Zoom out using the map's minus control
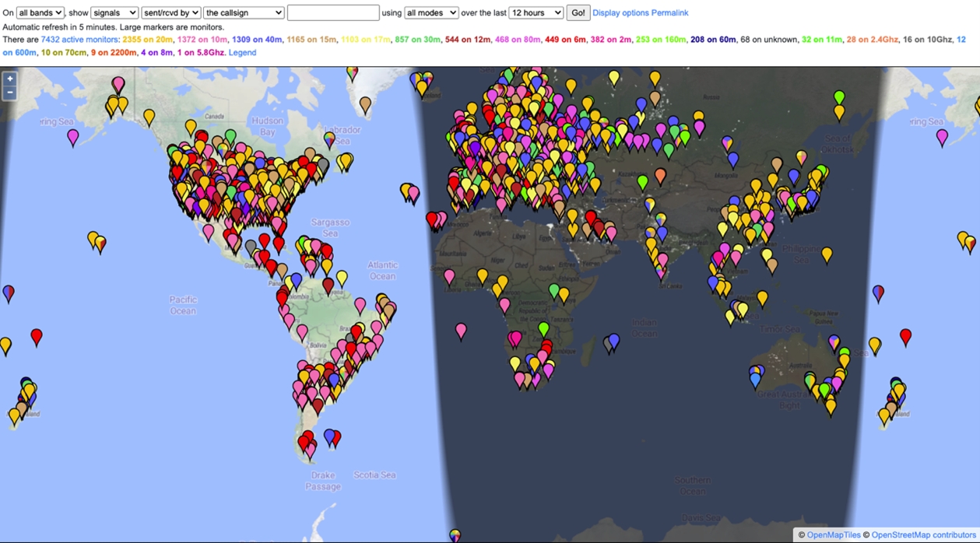Image resolution: width=980 pixels, height=543 pixels. click(9, 92)
